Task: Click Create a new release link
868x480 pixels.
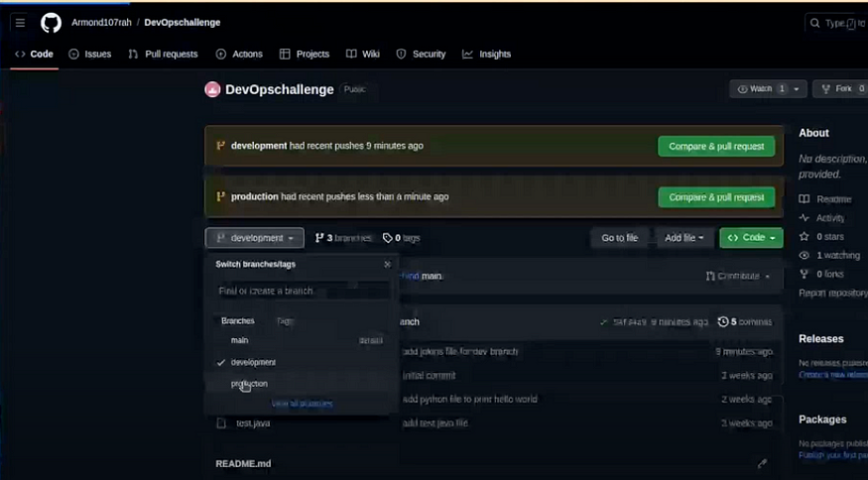Action: pos(833,375)
